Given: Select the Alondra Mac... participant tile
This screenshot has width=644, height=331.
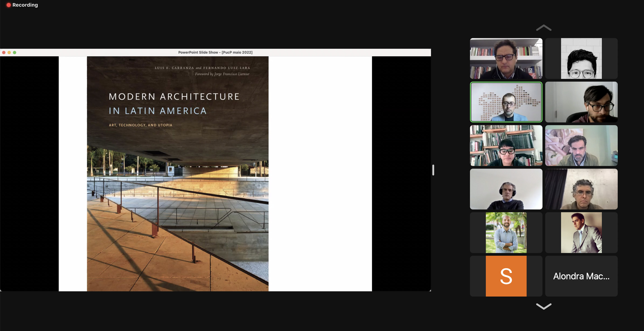Looking at the screenshot, I should pos(581,276).
